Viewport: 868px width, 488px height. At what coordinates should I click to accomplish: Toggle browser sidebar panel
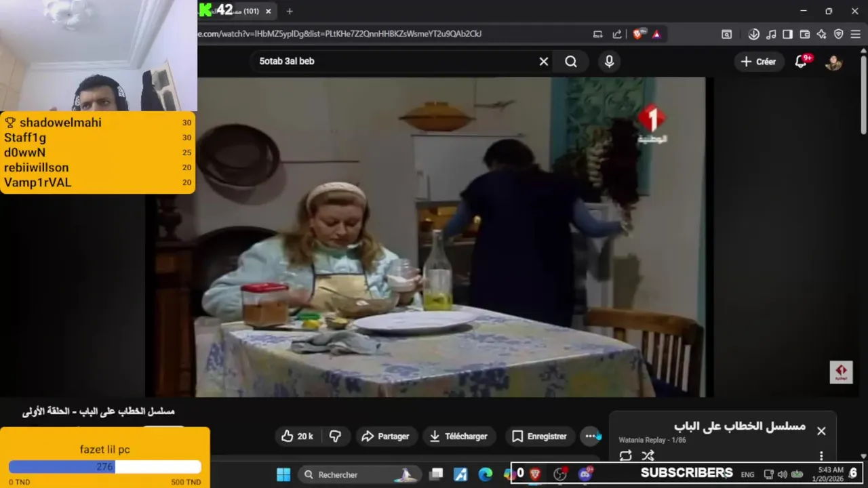(787, 34)
